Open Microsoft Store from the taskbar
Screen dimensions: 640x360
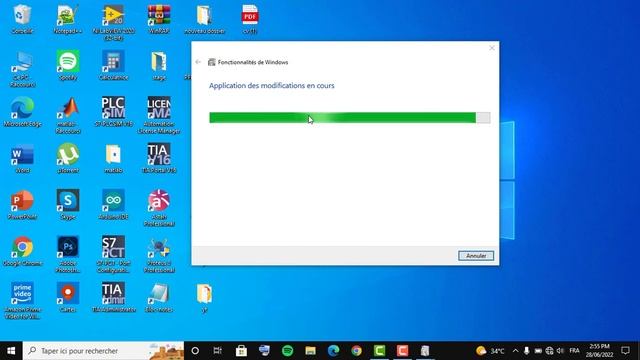pyautogui.click(x=241, y=351)
